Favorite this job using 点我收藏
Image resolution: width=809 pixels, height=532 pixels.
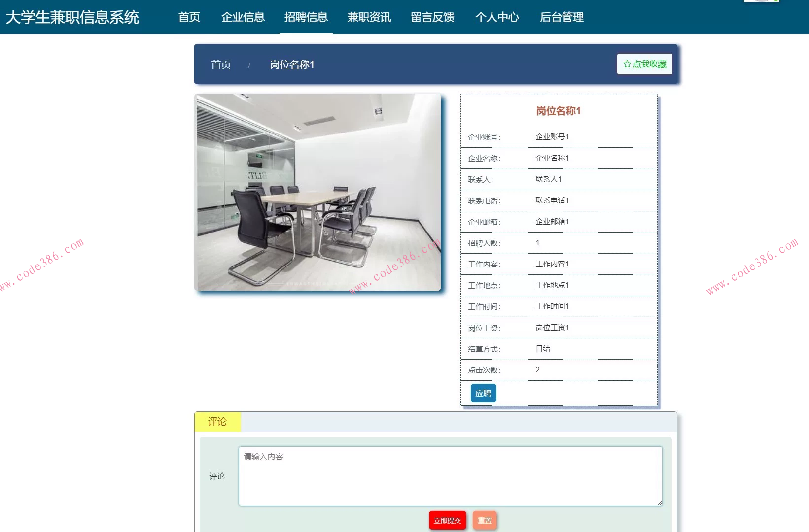pos(645,63)
